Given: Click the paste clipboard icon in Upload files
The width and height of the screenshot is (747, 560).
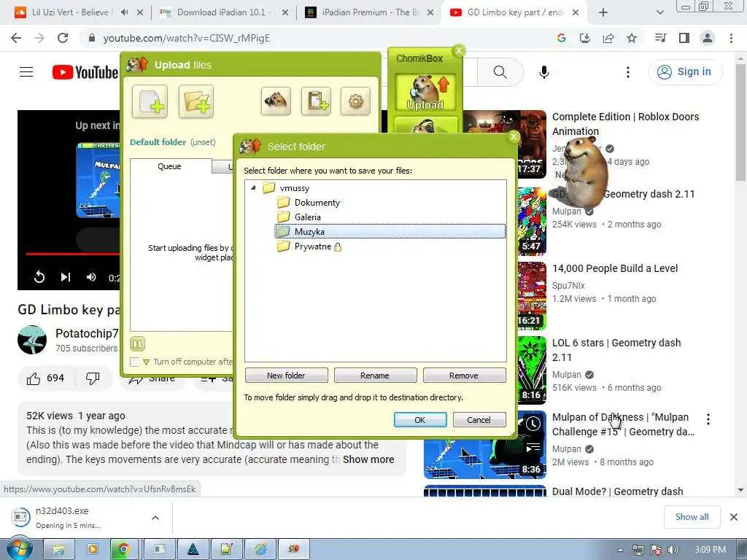Looking at the screenshot, I should click(316, 101).
